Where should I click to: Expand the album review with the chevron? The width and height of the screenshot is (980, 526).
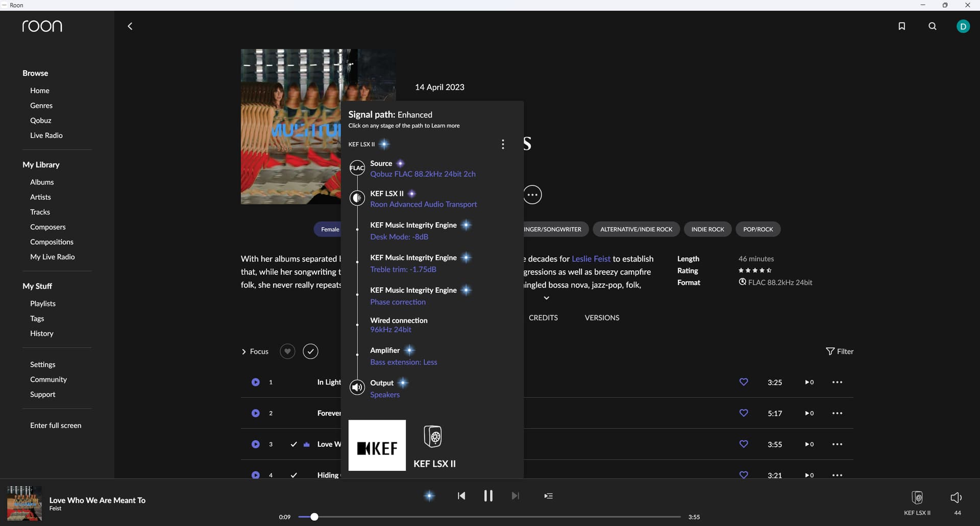coord(546,298)
